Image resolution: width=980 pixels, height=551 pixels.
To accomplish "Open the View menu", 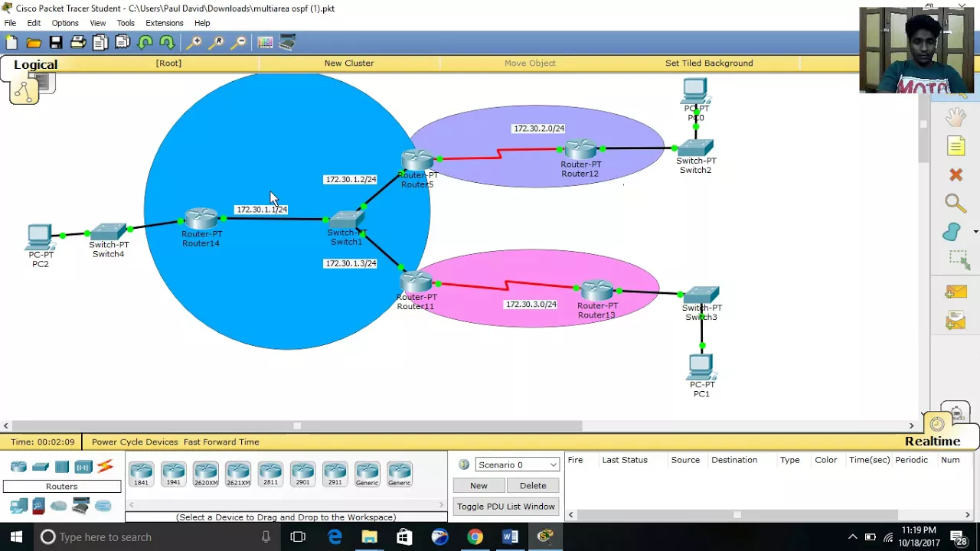I will pyautogui.click(x=98, y=23).
